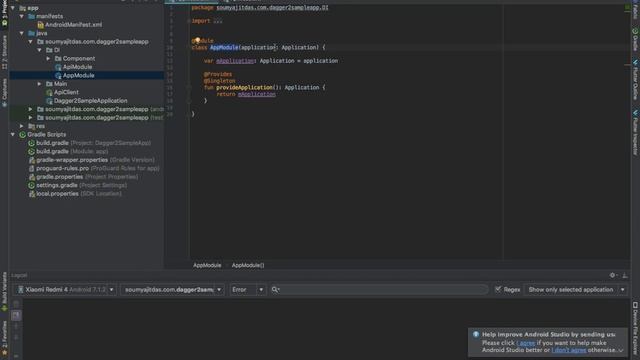
Task: Collapse the app module node
Action: point(13,8)
